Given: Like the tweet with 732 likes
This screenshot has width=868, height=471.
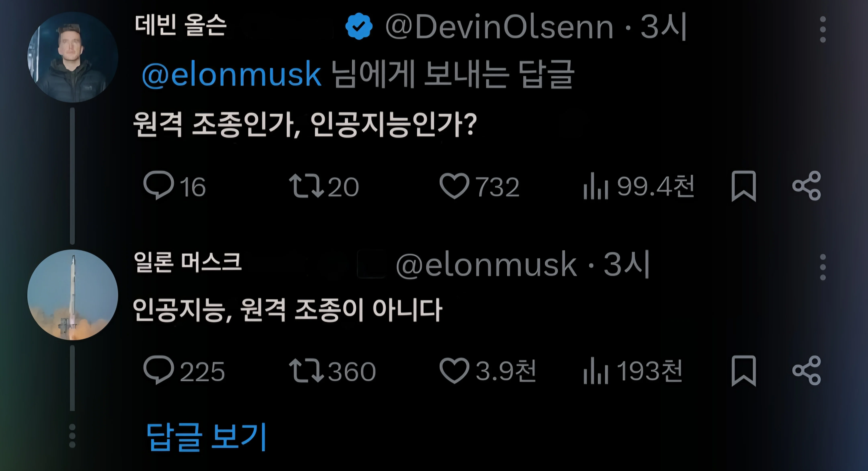Looking at the screenshot, I should point(454,186).
